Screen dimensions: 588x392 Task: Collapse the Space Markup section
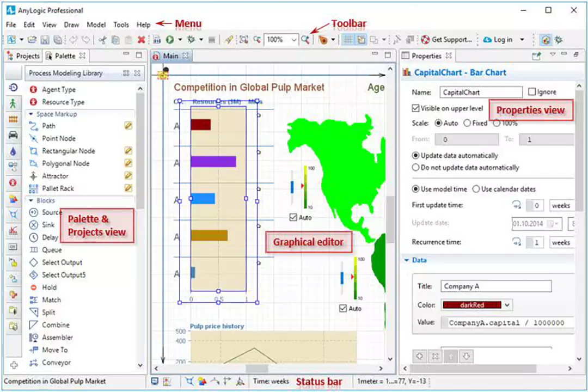[x=30, y=114]
